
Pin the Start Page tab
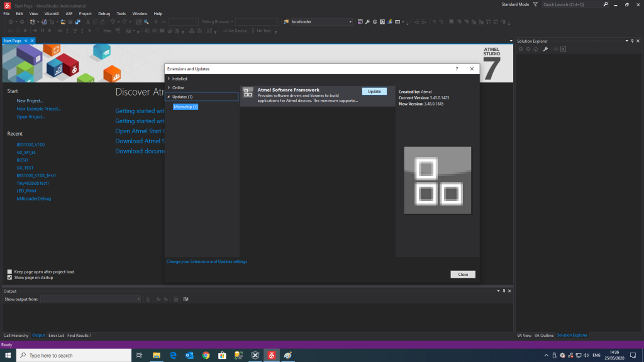[x=26, y=41]
